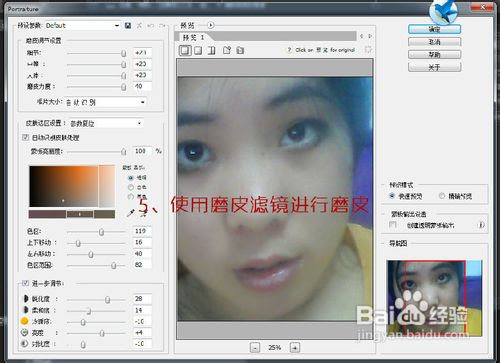Click the 25% zoom level text
Viewport: 500px width, 363px height.
click(275, 348)
